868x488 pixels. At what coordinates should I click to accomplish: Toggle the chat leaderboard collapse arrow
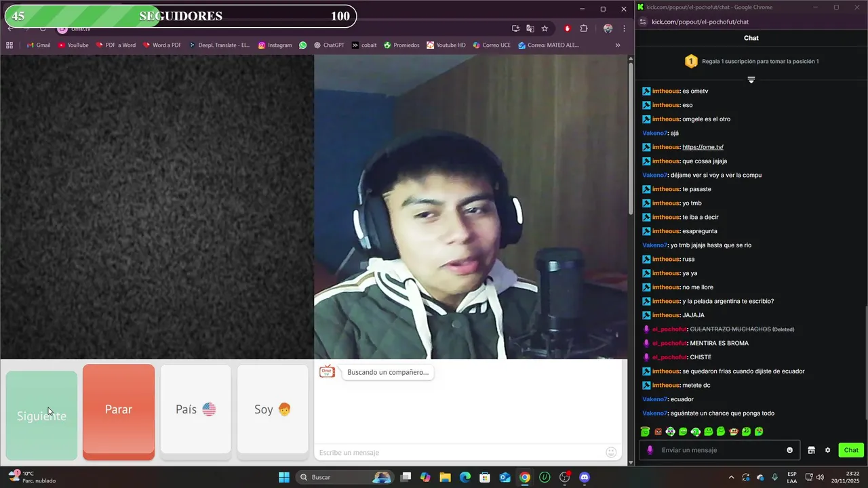click(x=751, y=80)
